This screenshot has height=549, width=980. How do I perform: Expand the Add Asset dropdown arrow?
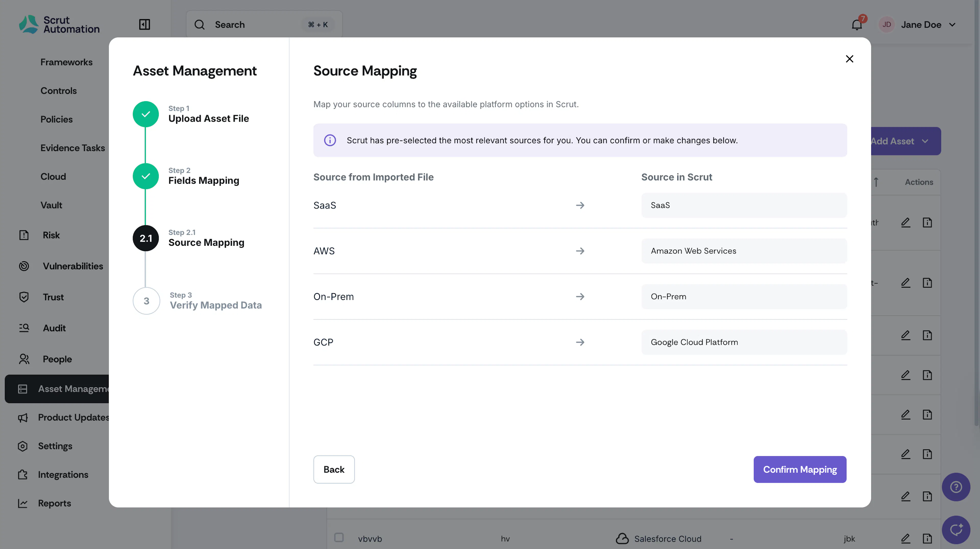point(925,141)
